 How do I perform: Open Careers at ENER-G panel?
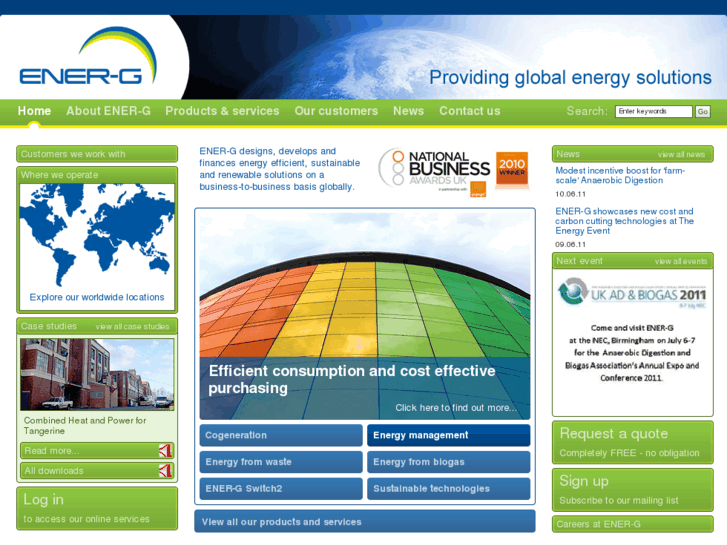[x=633, y=524]
